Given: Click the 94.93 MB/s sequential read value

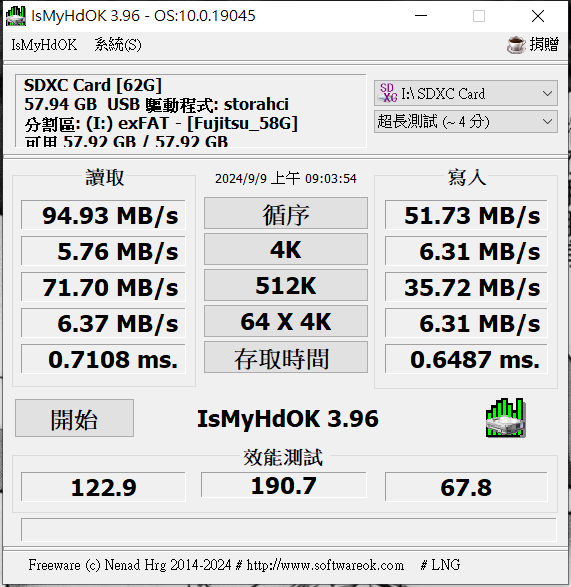Looking at the screenshot, I should 103,215.
